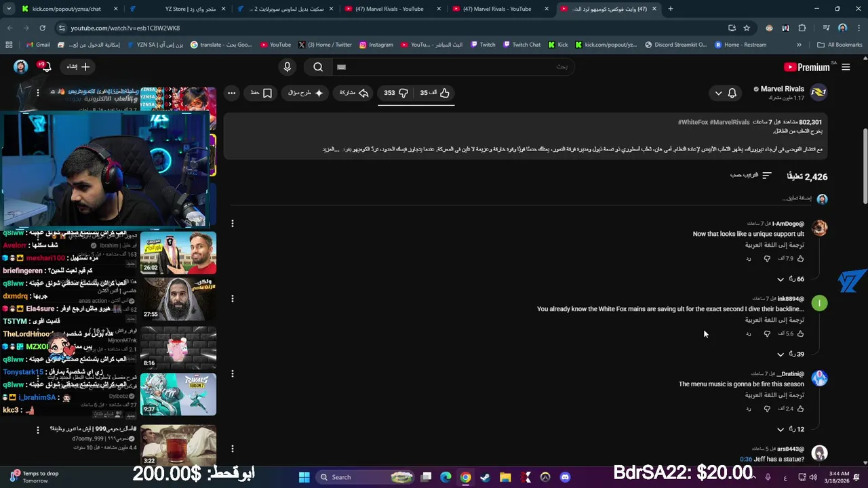
Task: Click the Ask sparkle button under the video
Action: tap(306, 93)
